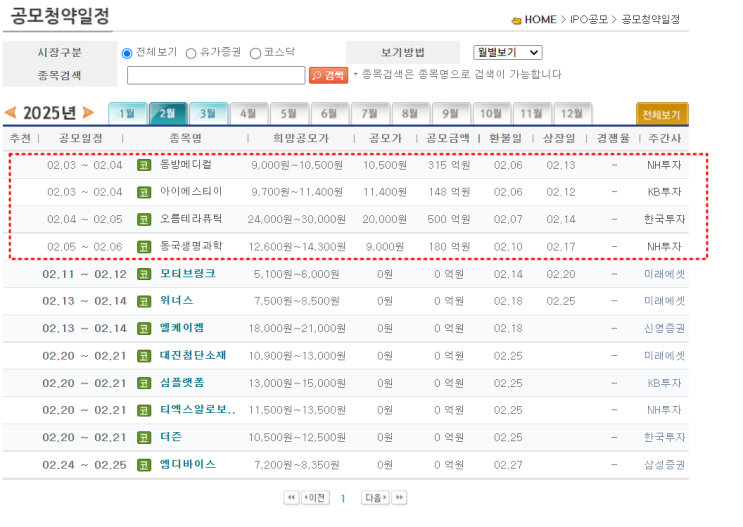
Task: Click the 동국생명과학 stock name
Action: [191, 246]
